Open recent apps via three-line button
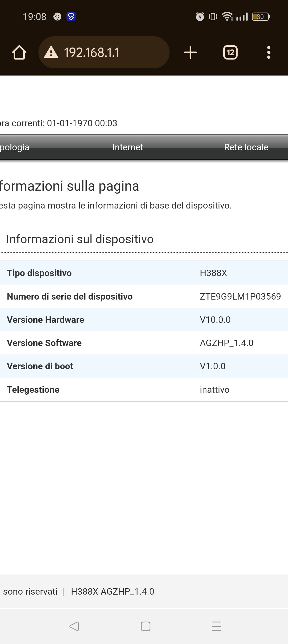Screen dimensions: 288x644 (x=217, y=626)
